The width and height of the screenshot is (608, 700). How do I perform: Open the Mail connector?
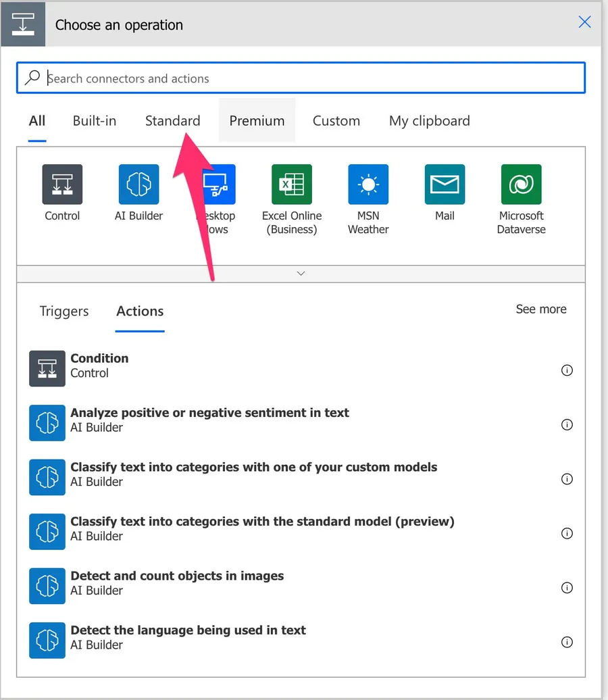point(445,184)
